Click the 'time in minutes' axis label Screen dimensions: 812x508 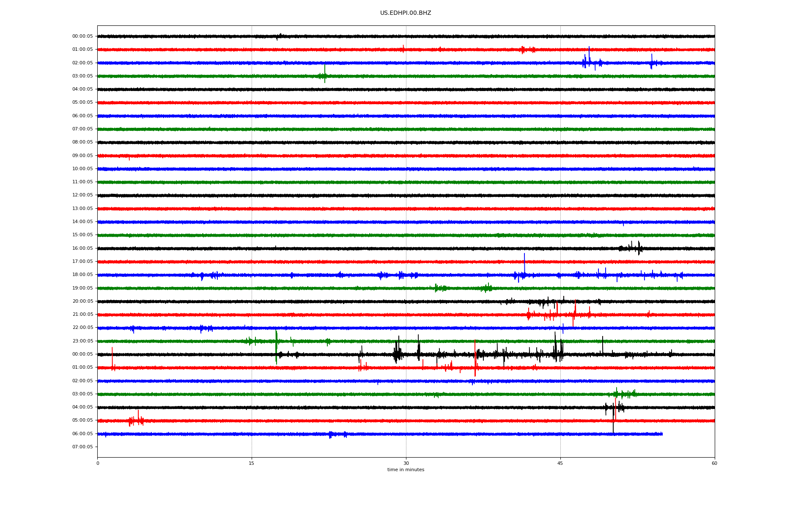point(406,470)
